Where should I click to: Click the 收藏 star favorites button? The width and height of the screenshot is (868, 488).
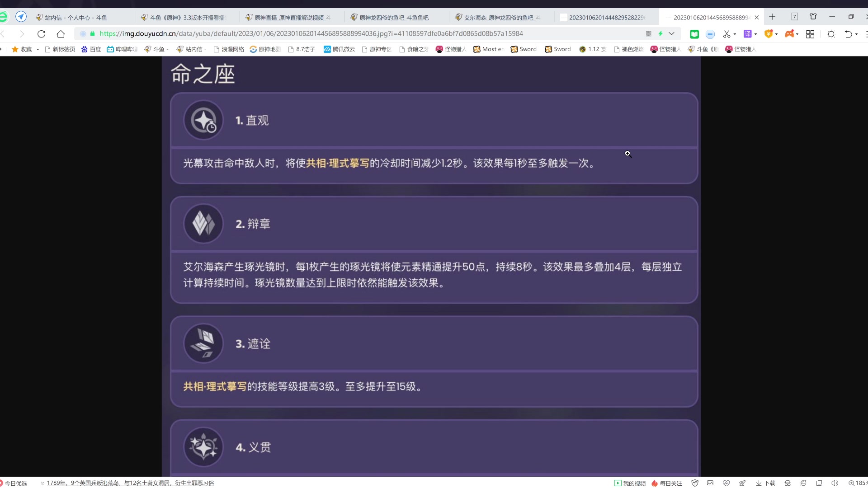coord(22,49)
